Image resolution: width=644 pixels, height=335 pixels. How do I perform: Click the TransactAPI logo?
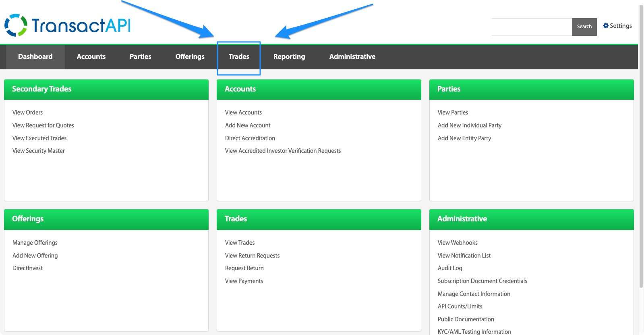(67, 25)
